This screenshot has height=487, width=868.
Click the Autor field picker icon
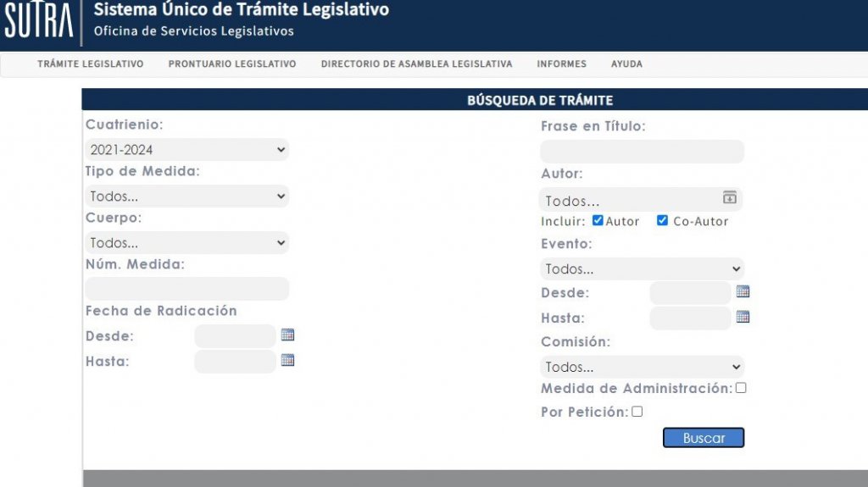[x=729, y=197]
